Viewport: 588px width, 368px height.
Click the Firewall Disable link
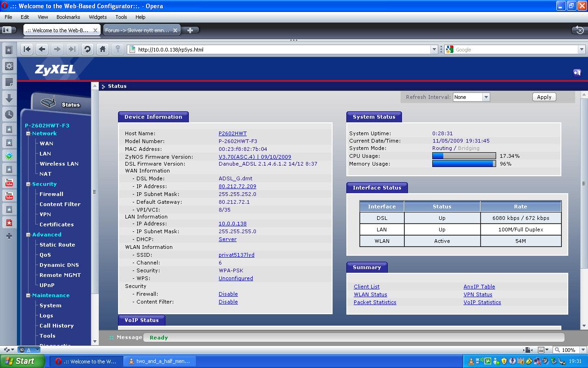pyautogui.click(x=228, y=294)
